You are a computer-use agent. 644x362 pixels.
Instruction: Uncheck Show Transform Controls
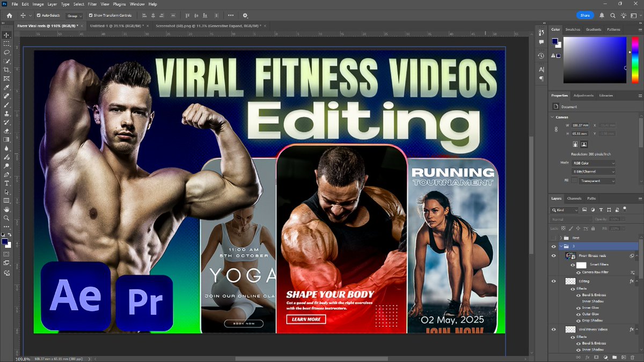(x=90, y=16)
